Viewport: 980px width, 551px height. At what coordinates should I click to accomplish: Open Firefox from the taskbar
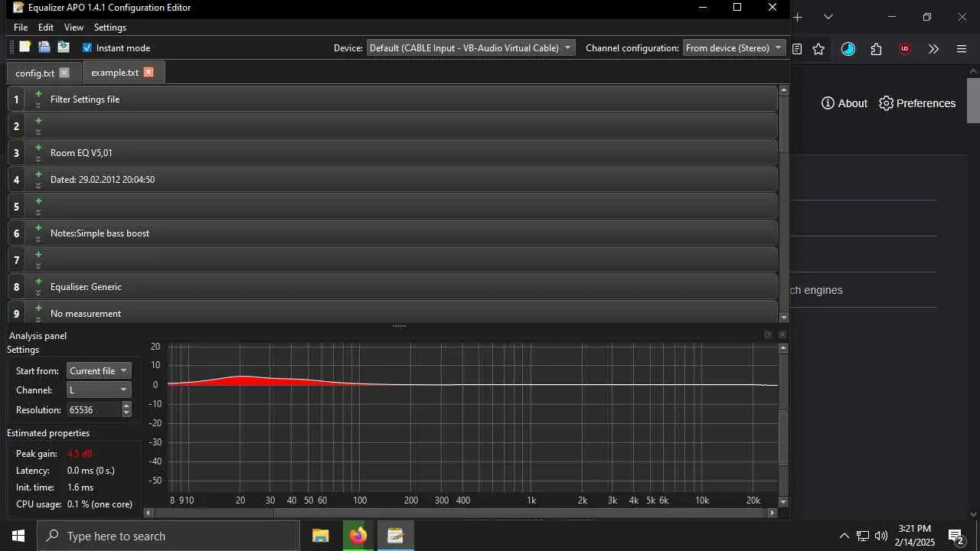pos(358,536)
